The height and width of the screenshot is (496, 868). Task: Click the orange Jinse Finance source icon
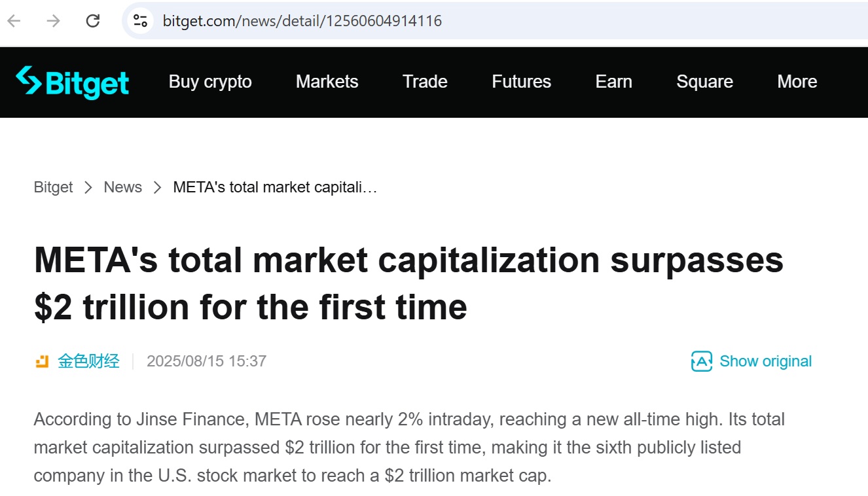[x=42, y=361]
